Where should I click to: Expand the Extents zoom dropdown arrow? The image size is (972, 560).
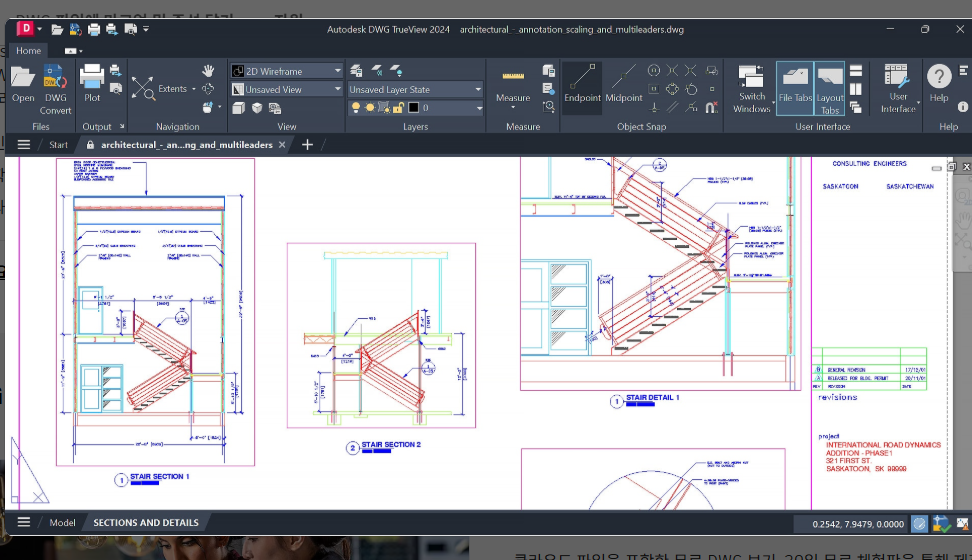click(194, 89)
